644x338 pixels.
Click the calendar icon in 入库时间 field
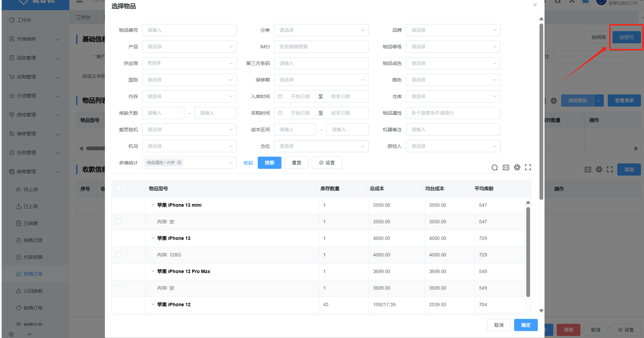pyautogui.click(x=280, y=96)
